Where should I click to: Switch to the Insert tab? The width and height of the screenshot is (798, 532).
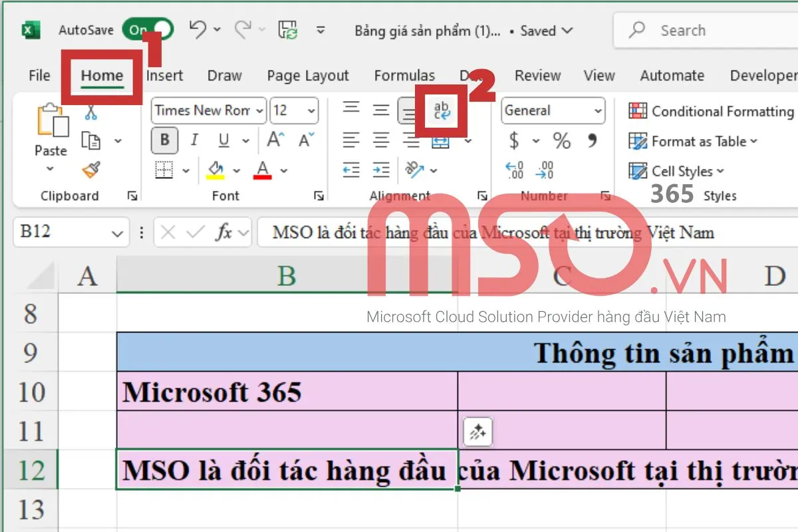pos(164,76)
